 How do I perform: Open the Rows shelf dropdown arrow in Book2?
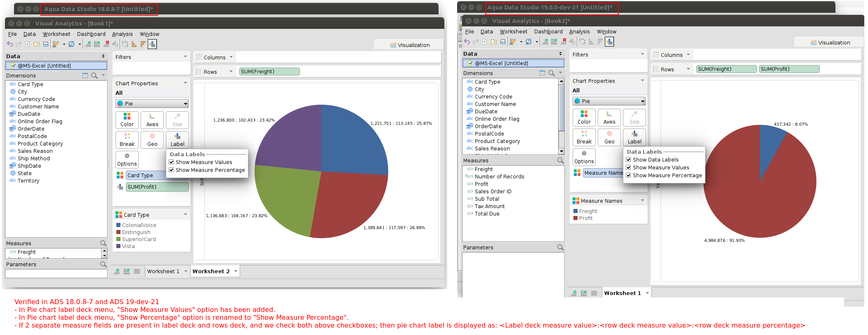click(688, 69)
